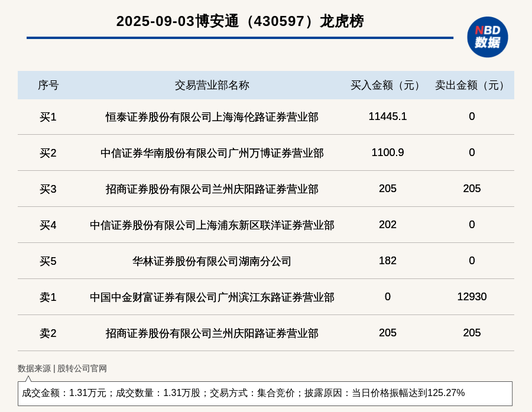Image resolution: width=532 pixels, height=412 pixels.
Task: Click the 序号 column header
Action: [x=48, y=85]
